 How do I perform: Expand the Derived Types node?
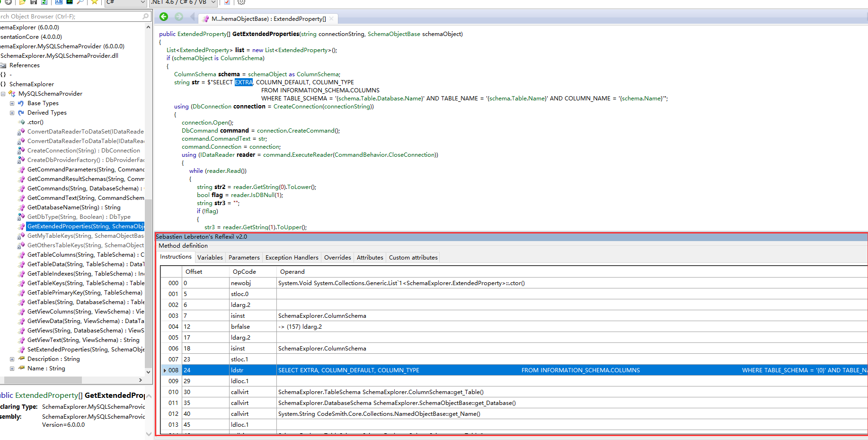pos(12,113)
